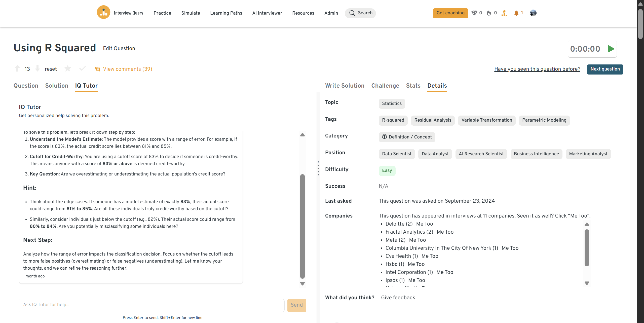The height and width of the screenshot is (323, 644).
Task: Mark the question done with the checkmark
Action: click(82, 68)
